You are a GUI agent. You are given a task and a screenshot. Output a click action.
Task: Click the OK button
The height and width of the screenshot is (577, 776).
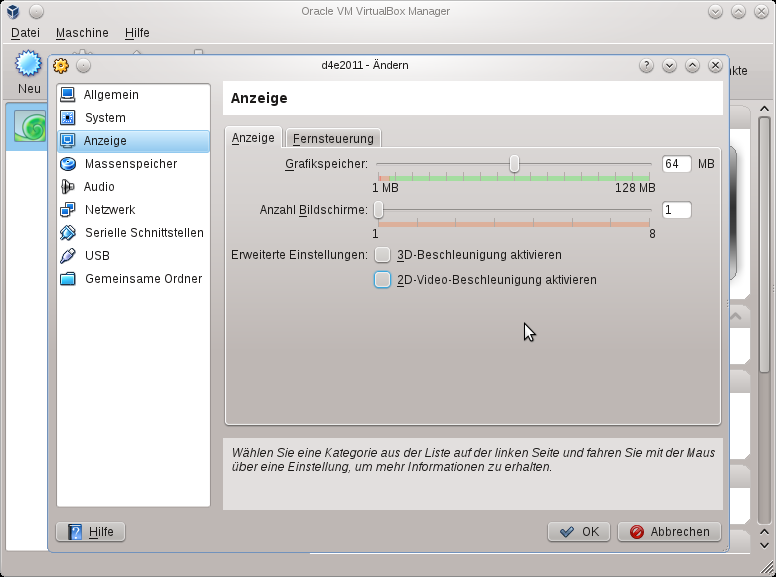pyautogui.click(x=579, y=531)
